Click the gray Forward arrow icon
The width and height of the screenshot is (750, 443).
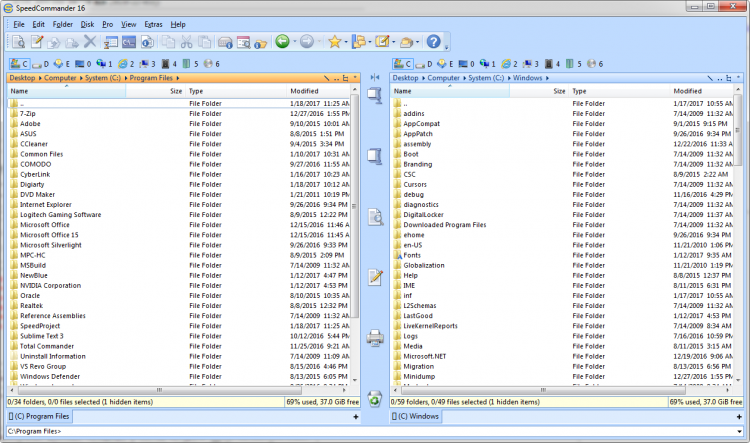[307, 42]
